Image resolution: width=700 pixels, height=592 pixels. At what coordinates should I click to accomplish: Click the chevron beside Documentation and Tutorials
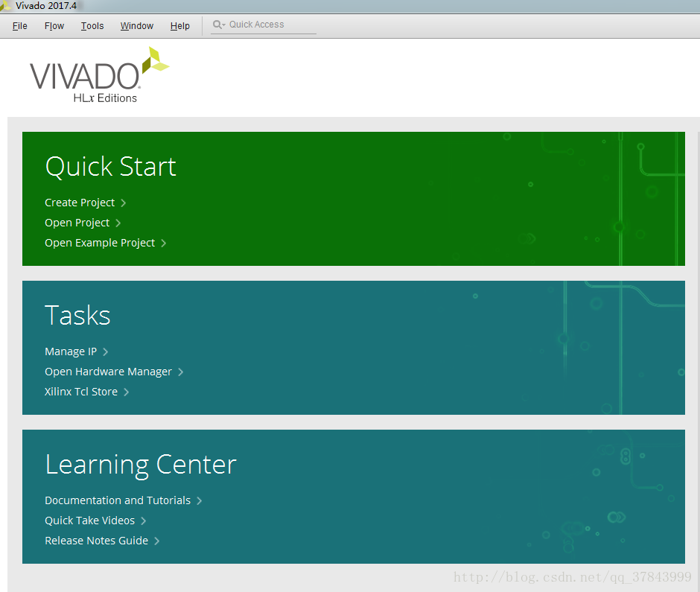point(199,501)
